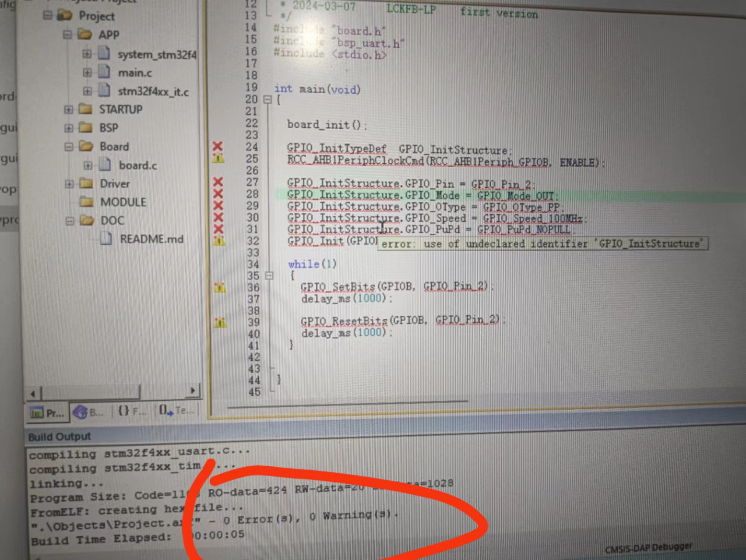Click 'Build Time Elapsed' output line
746x560 pixels.
tap(137, 537)
